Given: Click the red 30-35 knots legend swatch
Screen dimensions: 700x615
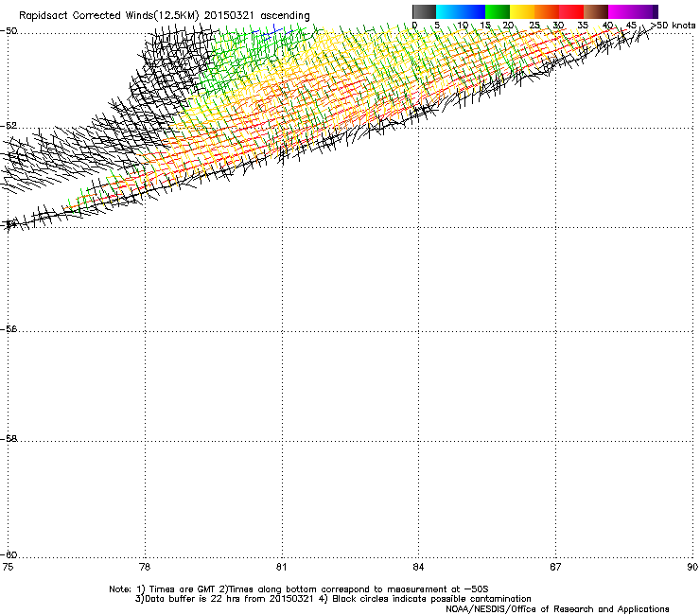Looking at the screenshot, I should click(x=571, y=11).
